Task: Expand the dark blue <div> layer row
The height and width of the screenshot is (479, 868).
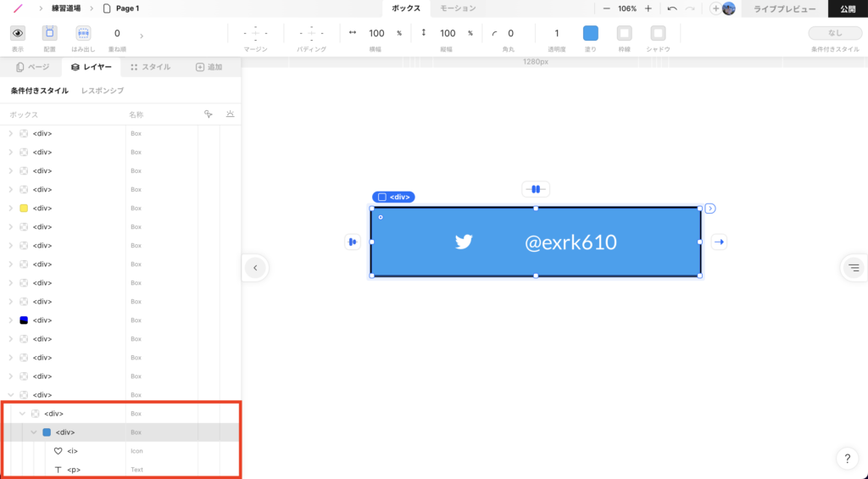Action: (10, 320)
